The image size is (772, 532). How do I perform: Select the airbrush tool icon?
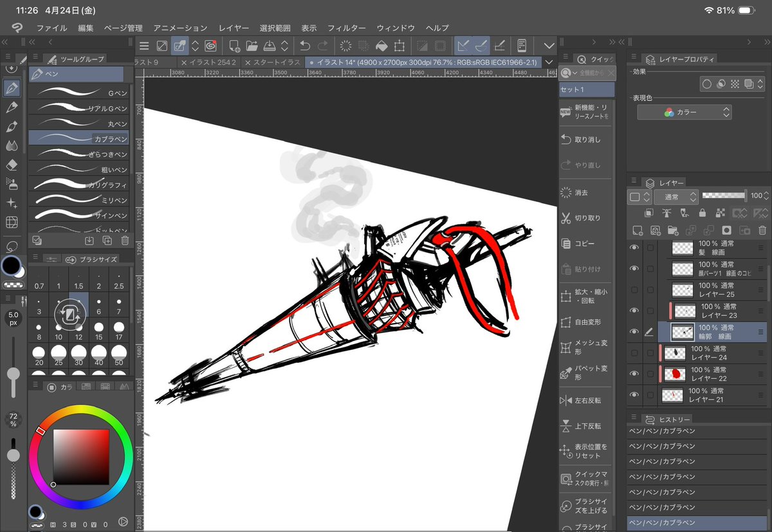coord(11,184)
